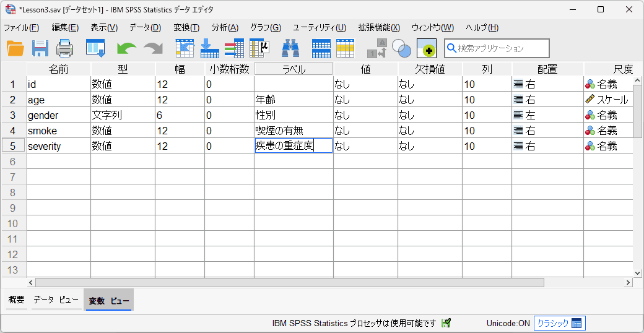The image size is (644, 333).
Task: Click the label cell '喫煙の有無'
Action: pos(294,131)
